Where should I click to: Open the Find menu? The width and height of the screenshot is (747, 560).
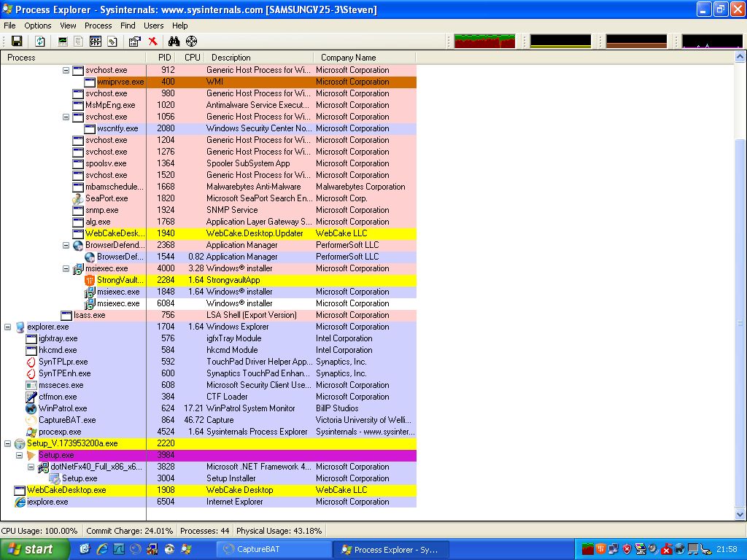pos(128,26)
